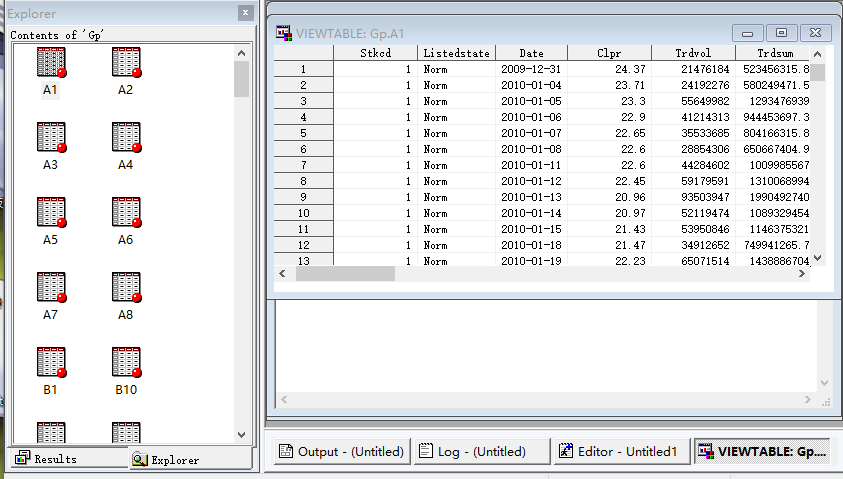Choose the A8 table icon
The width and height of the screenshot is (843, 479).
pyautogui.click(x=126, y=287)
